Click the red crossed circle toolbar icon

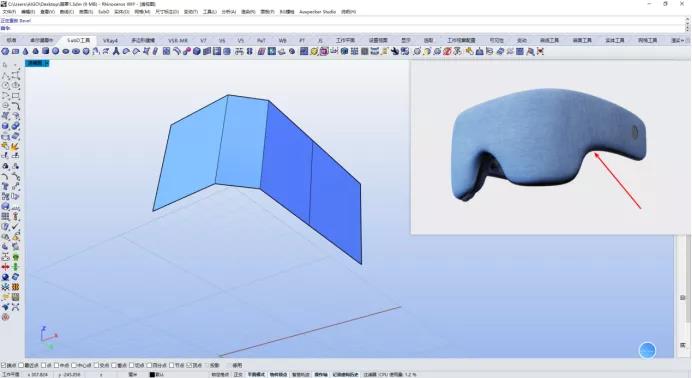coord(447,52)
